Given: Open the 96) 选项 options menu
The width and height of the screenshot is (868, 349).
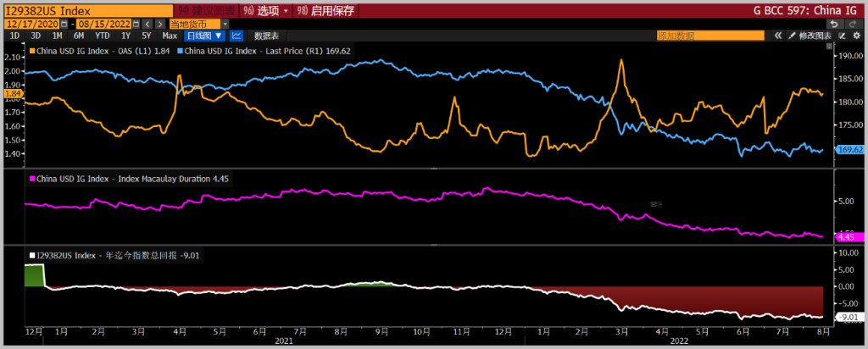Looking at the screenshot, I should 267,11.
